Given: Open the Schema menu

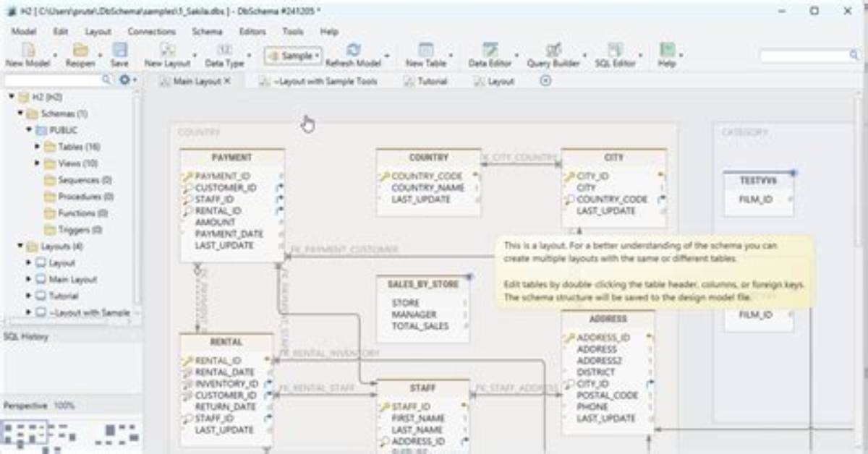Looking at the screenshot, I should click(207, 32).
